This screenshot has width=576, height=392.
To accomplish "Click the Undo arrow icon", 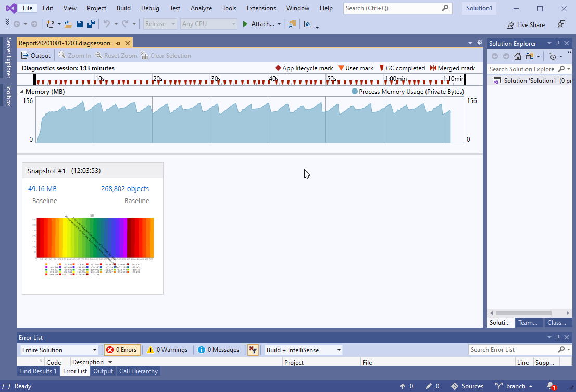I will [x=107, y=24].
